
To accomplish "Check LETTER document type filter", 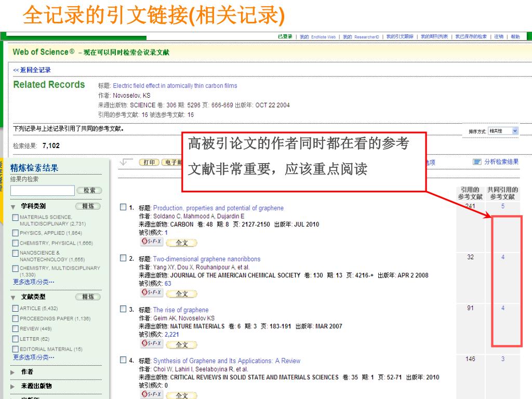I will tap(15, 339).
